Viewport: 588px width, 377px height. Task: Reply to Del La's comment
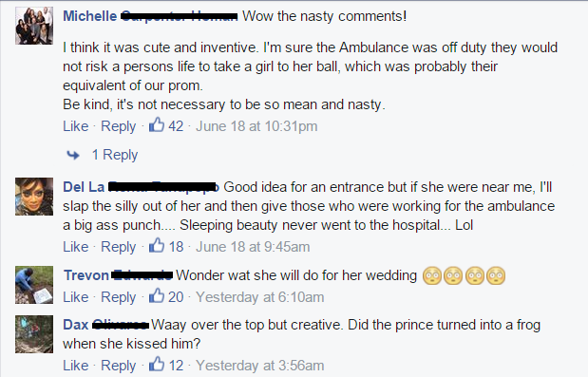pos(118,247)
